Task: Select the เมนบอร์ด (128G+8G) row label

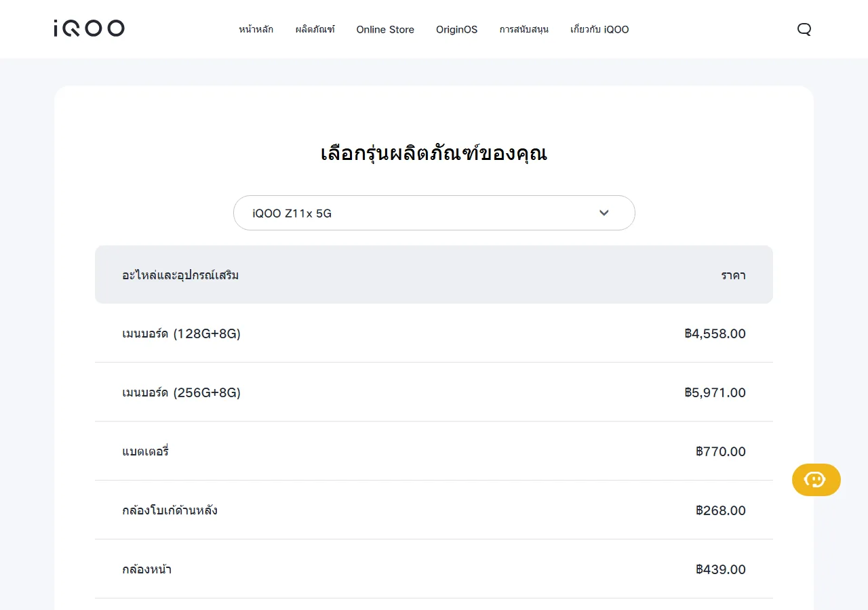Action: 181,333
